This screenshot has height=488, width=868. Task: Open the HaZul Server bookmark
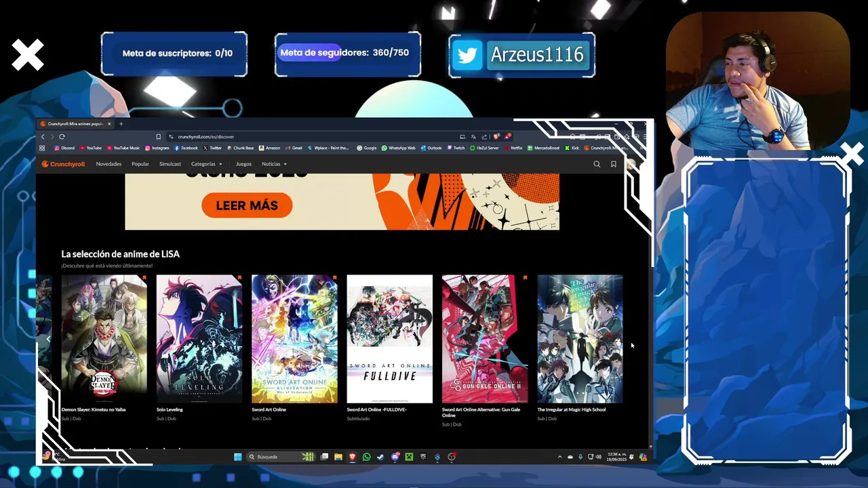pos(484,148)
